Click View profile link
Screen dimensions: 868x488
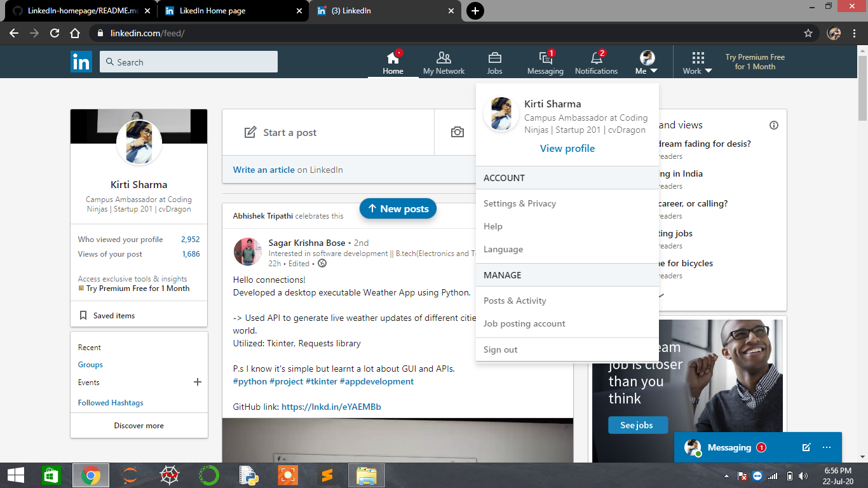click(x=567, y=149)
